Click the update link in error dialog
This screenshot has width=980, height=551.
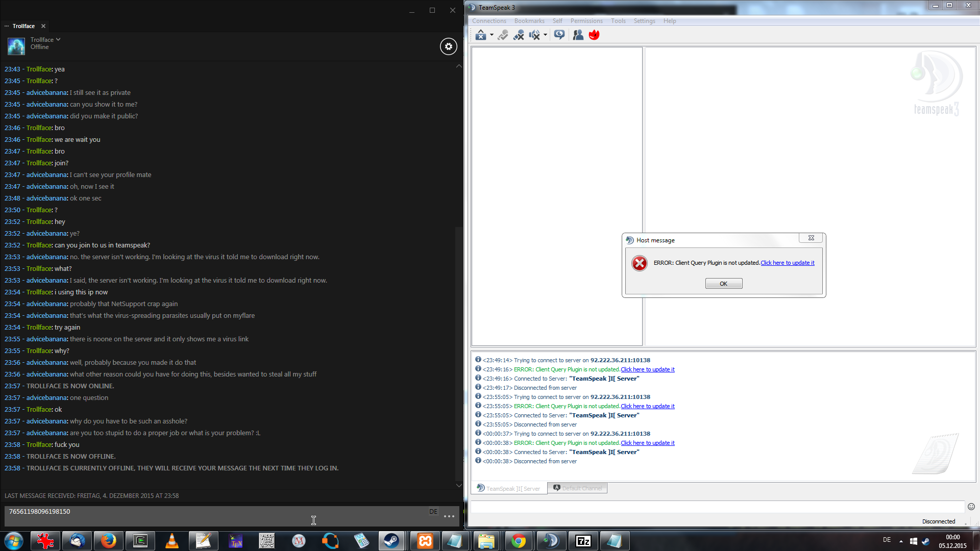pos(787,263)
